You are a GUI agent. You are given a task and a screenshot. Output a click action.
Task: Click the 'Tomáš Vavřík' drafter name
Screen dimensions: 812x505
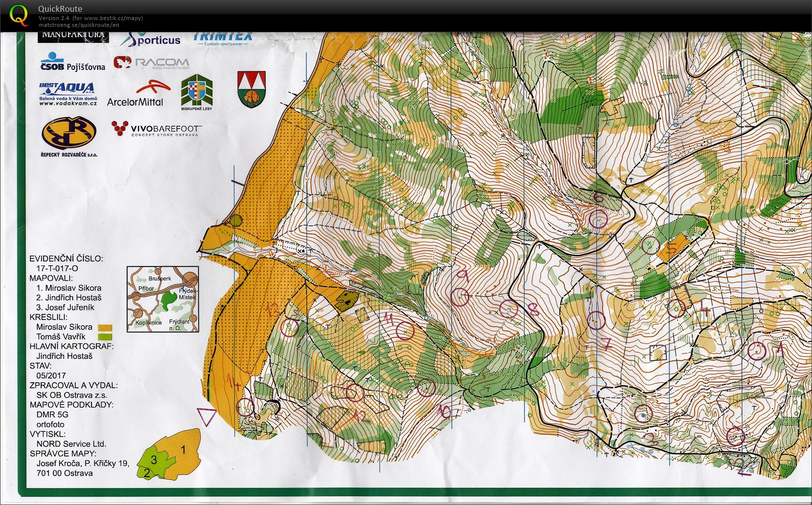[61, 337]
